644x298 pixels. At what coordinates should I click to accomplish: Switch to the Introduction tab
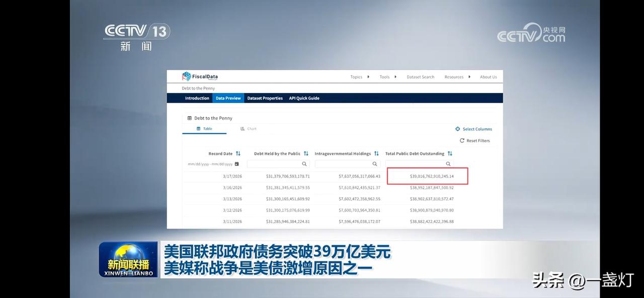click(x=197, y=98)
